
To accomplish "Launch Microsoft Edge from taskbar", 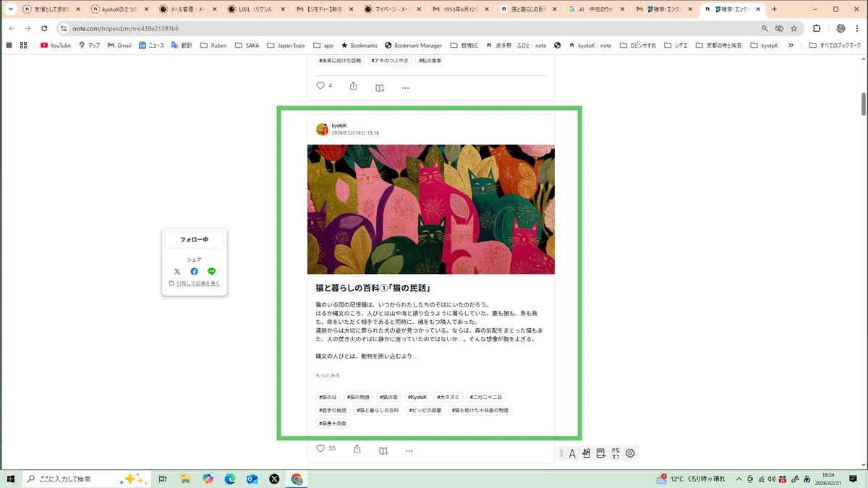I will pyautogui.click(x=230, y=479).
